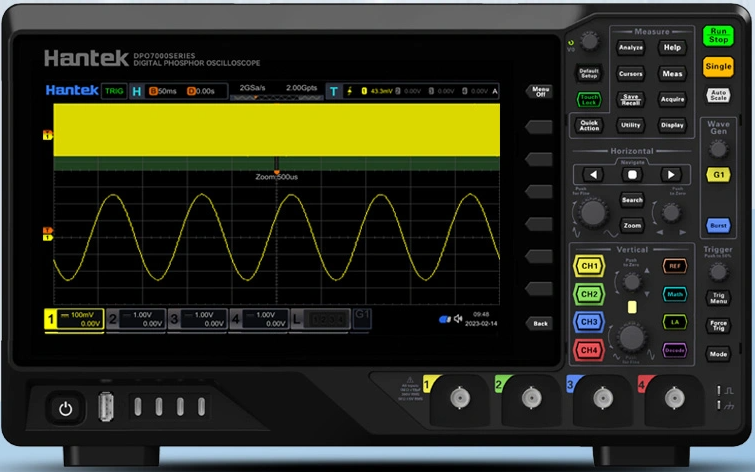Click the Wave Gen knob
The height and width of the screenshot is (472, 755).
pos(718,150)
